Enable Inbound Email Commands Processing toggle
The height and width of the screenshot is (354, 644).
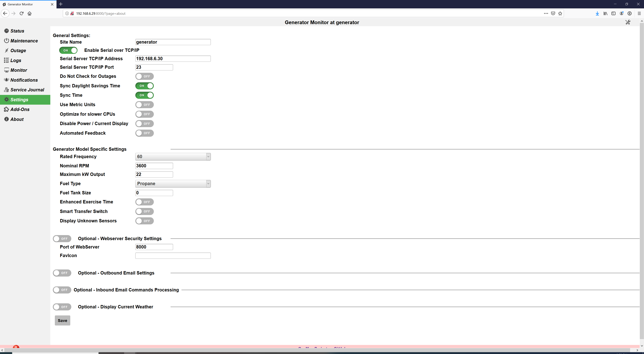click(x=62, y=290)
